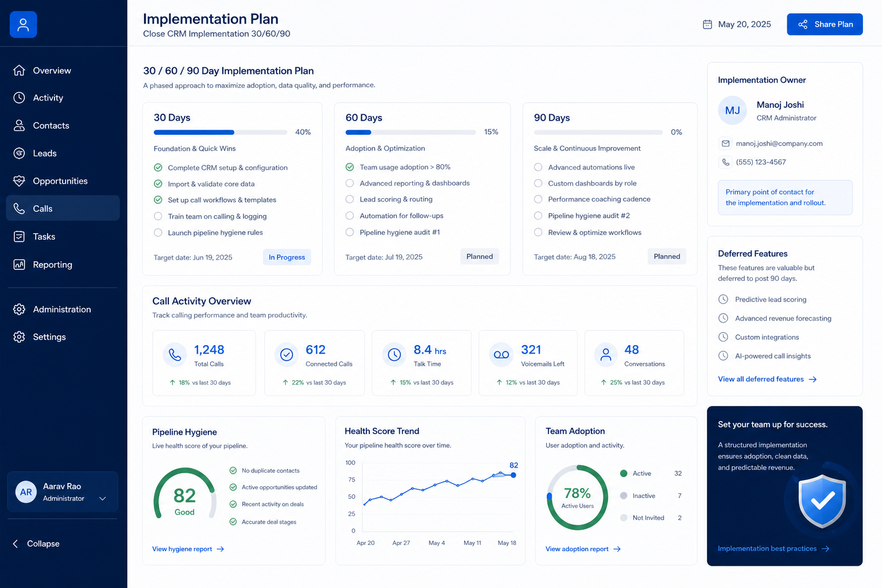Click the user profile logo icon
This screenshot has width=882, height=588.
point(23,25)
